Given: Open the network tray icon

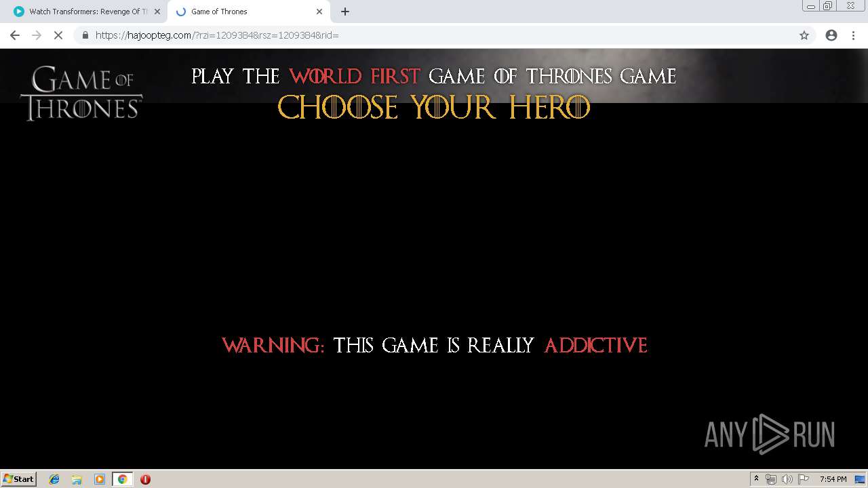Looking at the screenshot, I should [x=771, y=479].
